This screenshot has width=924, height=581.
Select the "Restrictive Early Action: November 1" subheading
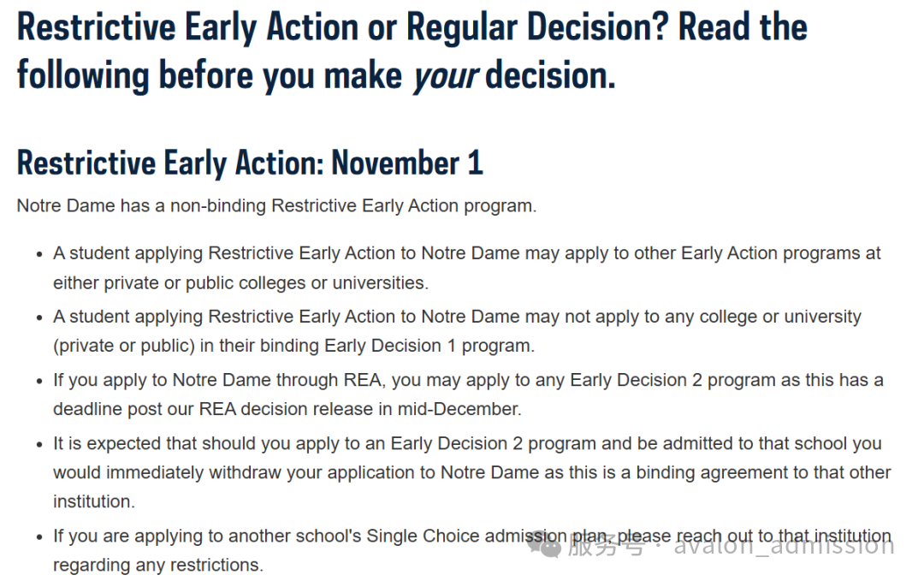tap(250, 163)
